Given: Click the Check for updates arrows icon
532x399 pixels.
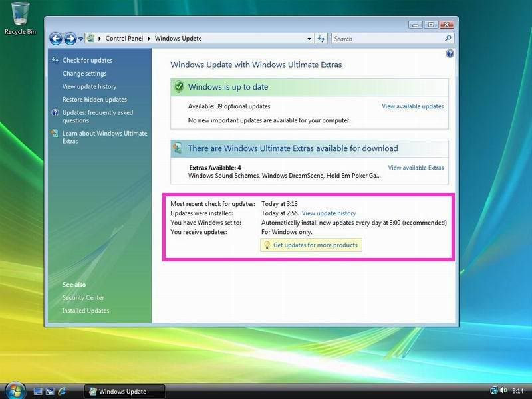Looking at the screenshot, I should (55, 60).
